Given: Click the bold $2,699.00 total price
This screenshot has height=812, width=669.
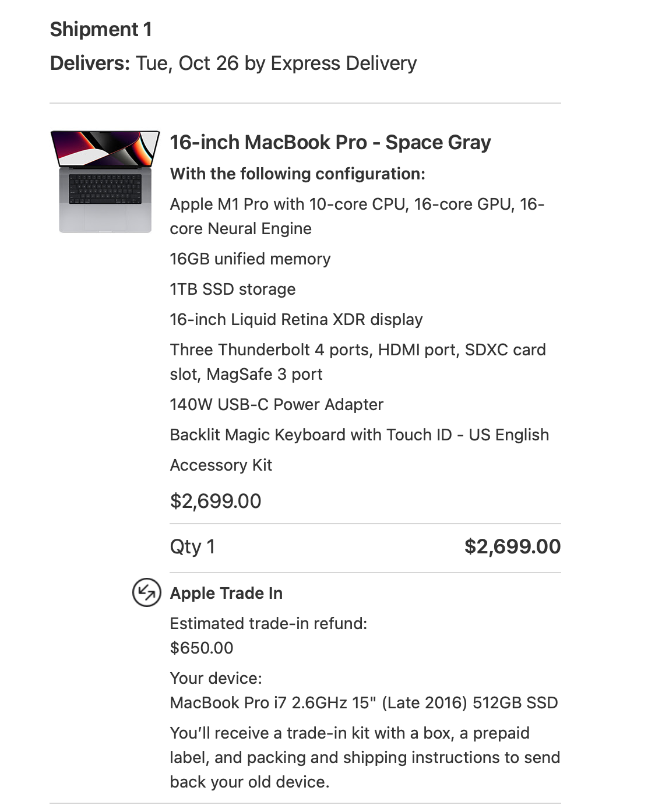Looking at the screenshot, I should click(x=512, y=546).
